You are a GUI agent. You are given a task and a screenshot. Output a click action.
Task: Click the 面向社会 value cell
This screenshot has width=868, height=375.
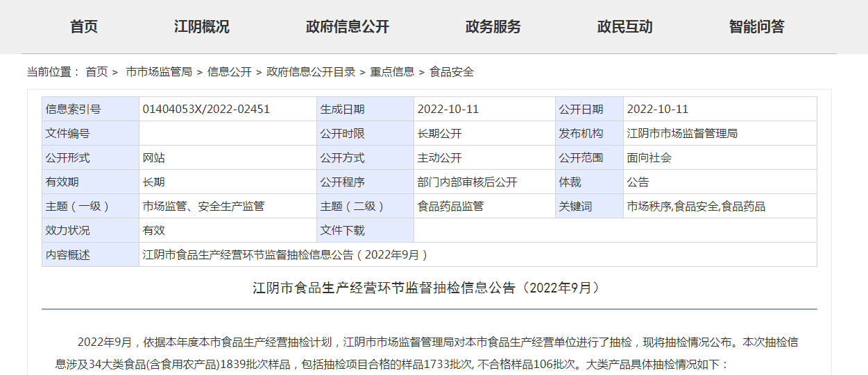720,157
